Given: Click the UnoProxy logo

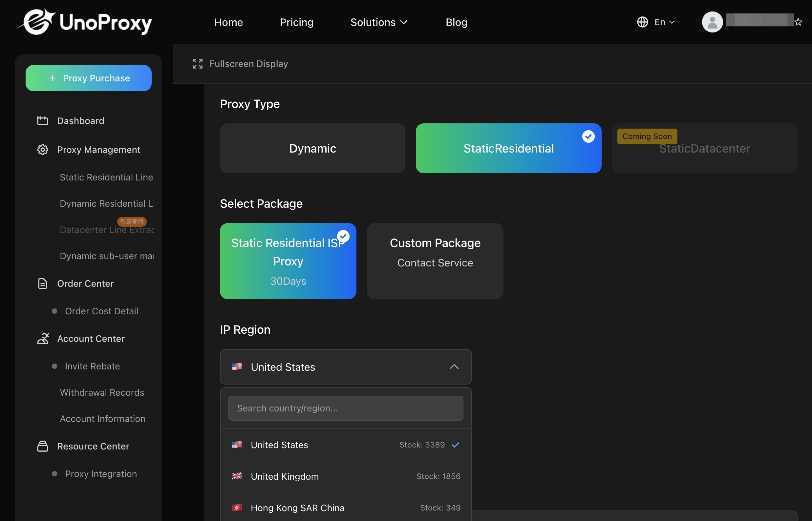Looking at the screenshot, I should point(84,21).
